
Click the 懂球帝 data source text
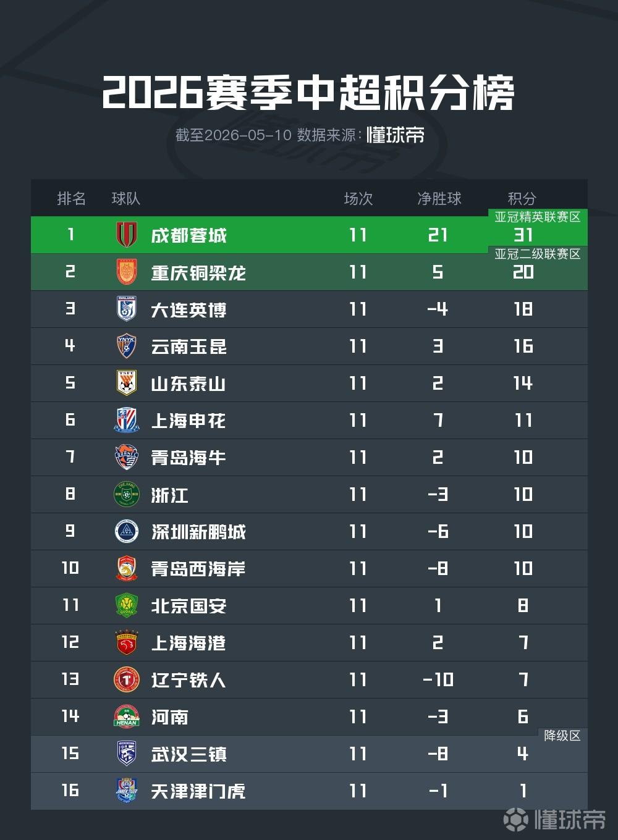coord(396,135)
